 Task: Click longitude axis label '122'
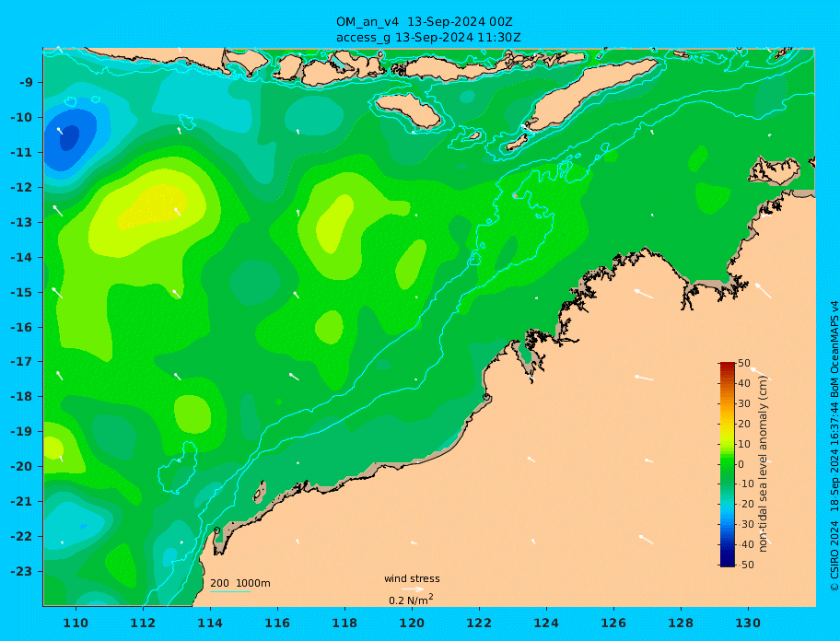[479, 623]
